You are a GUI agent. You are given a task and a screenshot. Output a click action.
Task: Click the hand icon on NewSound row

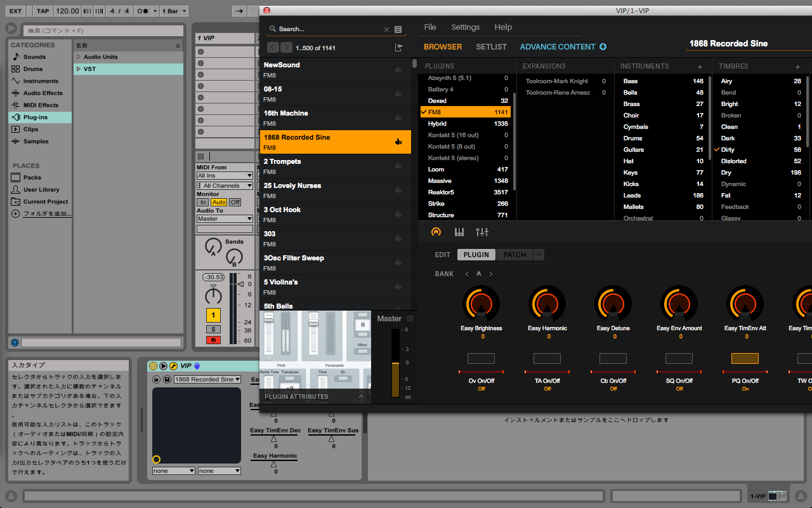coord(398,69)
